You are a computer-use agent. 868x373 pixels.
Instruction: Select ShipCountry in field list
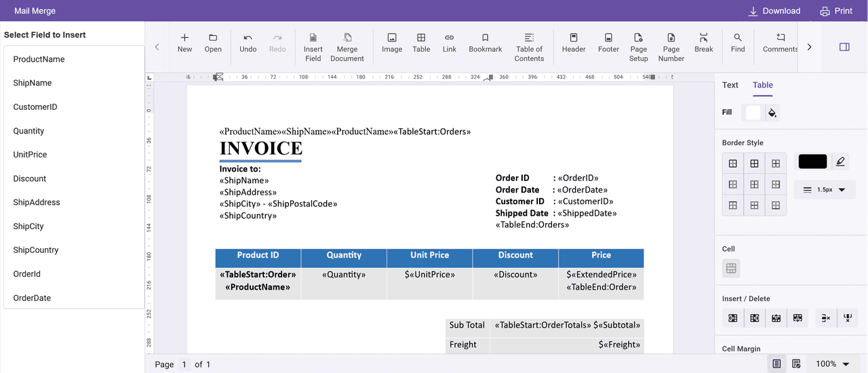74,250
